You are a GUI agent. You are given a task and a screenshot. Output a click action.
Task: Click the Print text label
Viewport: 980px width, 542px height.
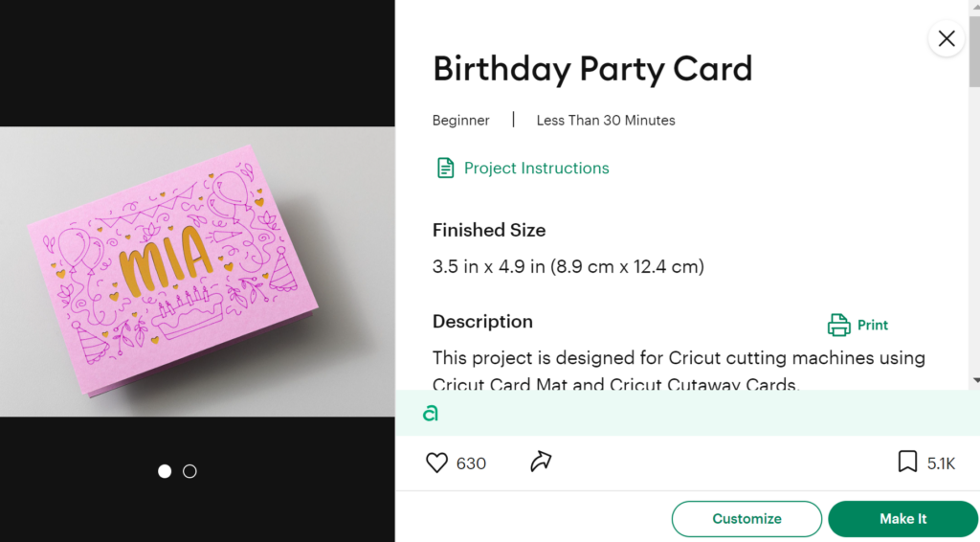tap(873, 326)
